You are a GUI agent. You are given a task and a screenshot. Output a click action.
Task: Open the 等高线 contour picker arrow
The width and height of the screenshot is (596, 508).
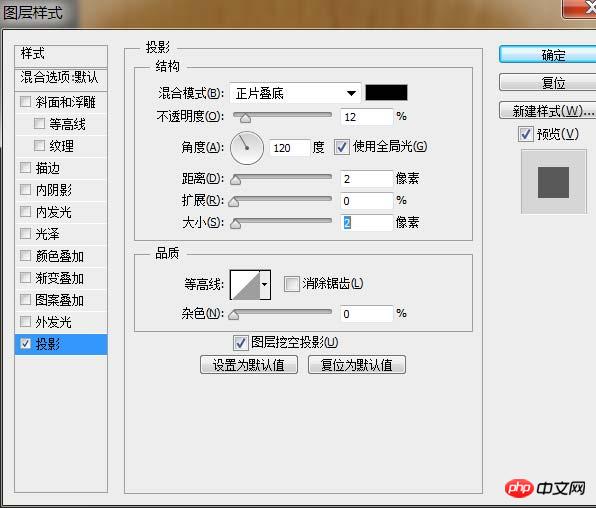(x=265, y=284)
